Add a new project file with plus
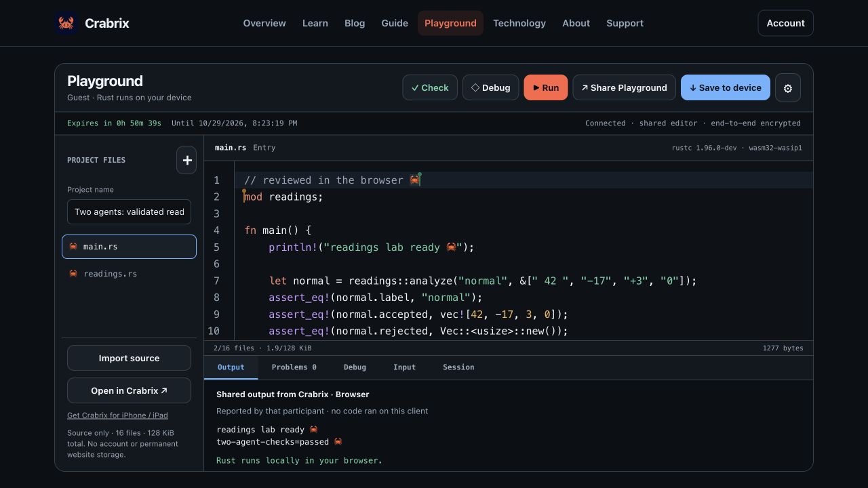Viewport: 868px width, 488px height. (x=186, y=160)
